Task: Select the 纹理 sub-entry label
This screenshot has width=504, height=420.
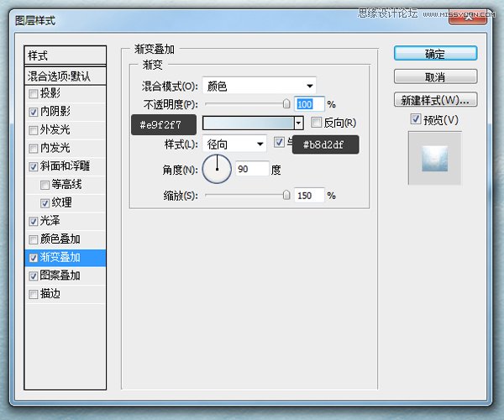Action: (x=61, y=202)
